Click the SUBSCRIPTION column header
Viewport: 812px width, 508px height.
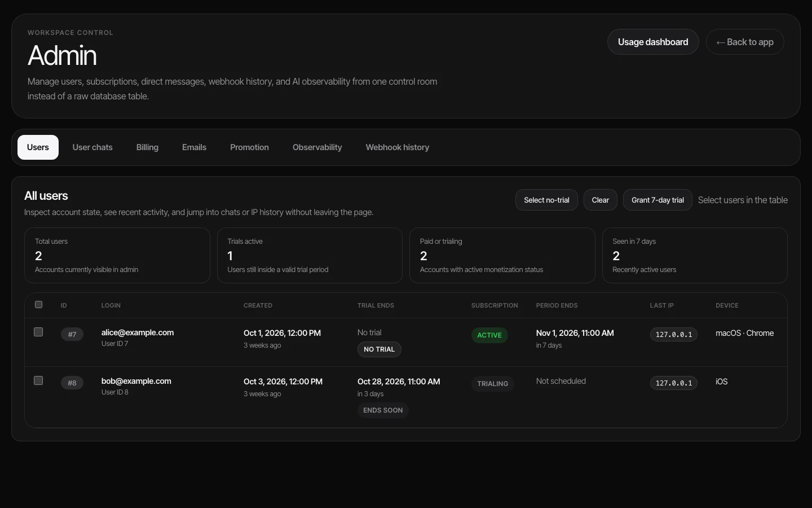tap(495, 305)
